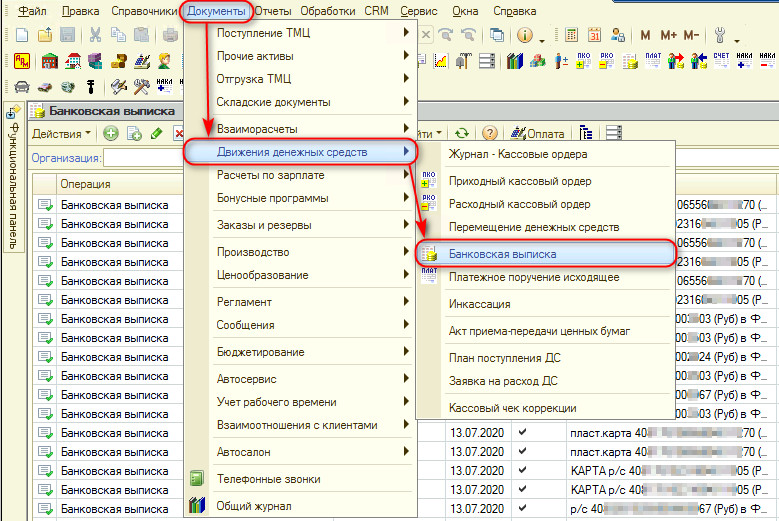Open the Файл menu
Image resolution: width=779 pixels, height=521 pixels.
point(32,11)
